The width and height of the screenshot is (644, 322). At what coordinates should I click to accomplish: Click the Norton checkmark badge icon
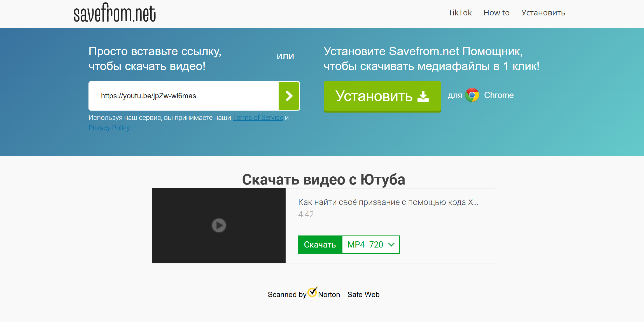pos(312,292)
